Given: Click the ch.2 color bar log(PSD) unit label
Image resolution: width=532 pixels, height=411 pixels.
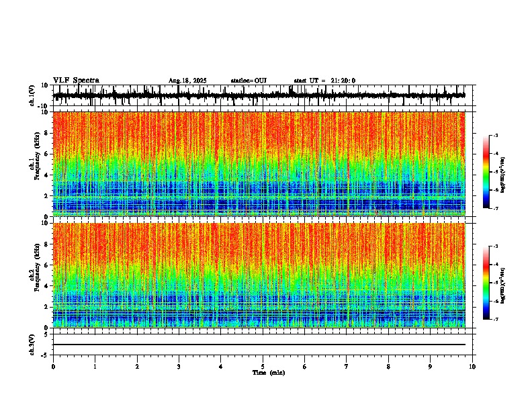Looking at the screenshot, I should [503, 285].
